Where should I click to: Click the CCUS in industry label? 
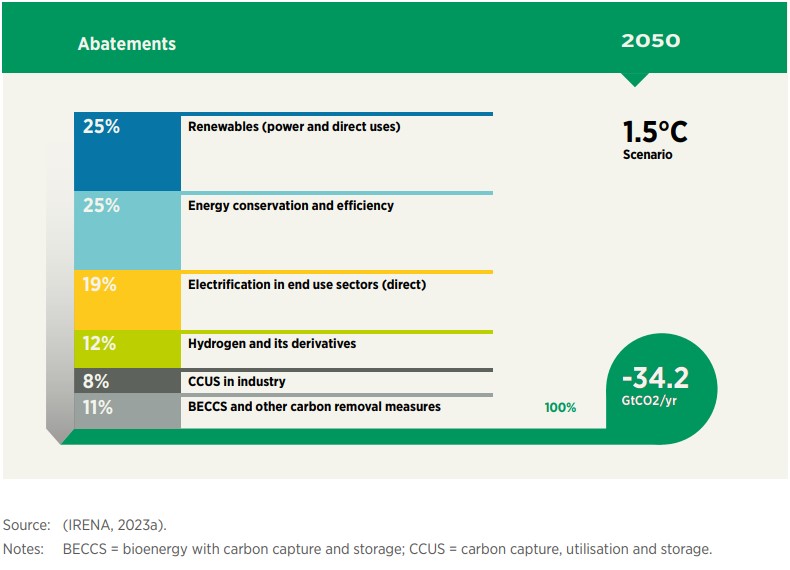[237, 382]
